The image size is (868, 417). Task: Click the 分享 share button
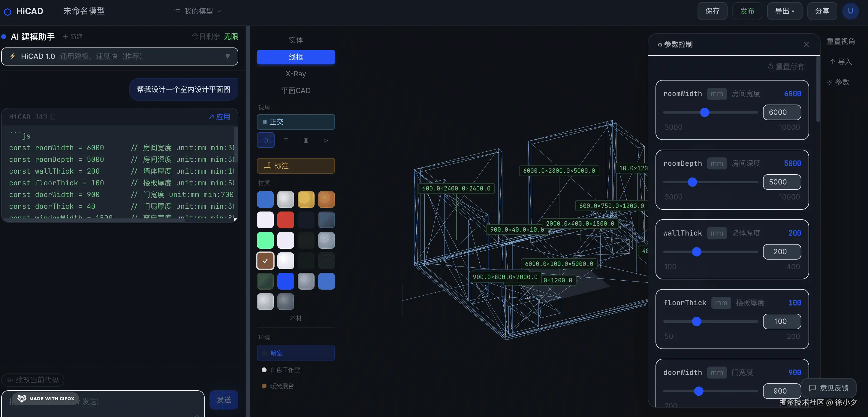coord(822,11)
